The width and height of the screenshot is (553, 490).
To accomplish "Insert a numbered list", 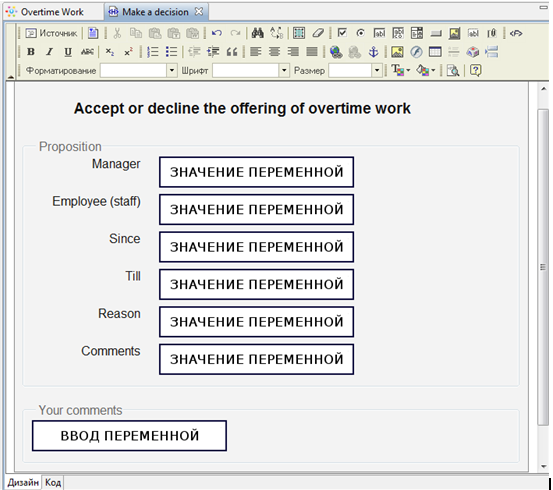I will [152, 52].
